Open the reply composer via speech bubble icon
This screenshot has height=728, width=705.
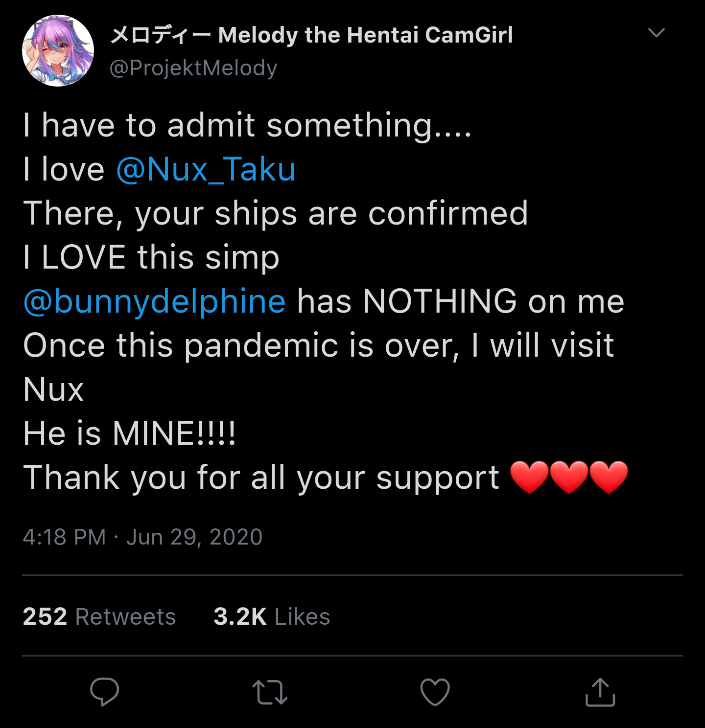tap(105, 692)
